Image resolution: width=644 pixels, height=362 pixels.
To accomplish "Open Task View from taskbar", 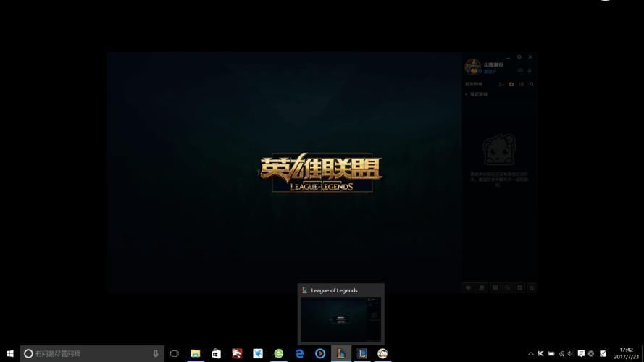I will point(175,353).
